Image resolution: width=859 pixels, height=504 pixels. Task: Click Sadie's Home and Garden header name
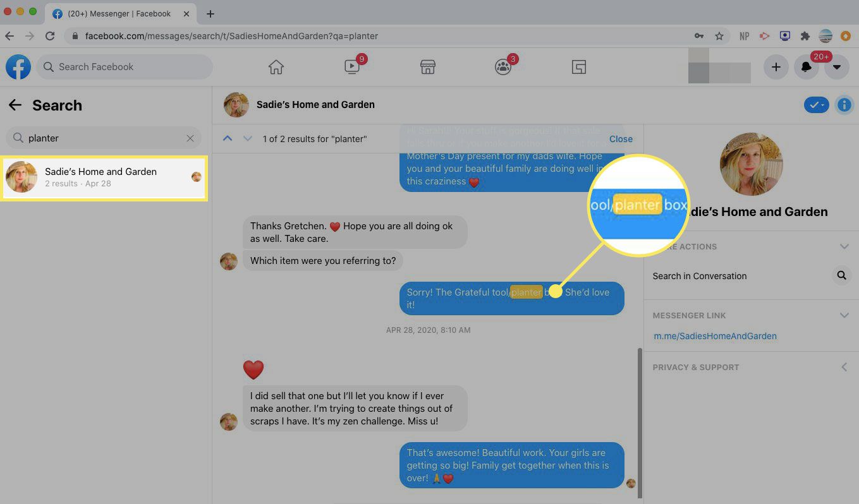pyautogui.click(x=315, y=105)
